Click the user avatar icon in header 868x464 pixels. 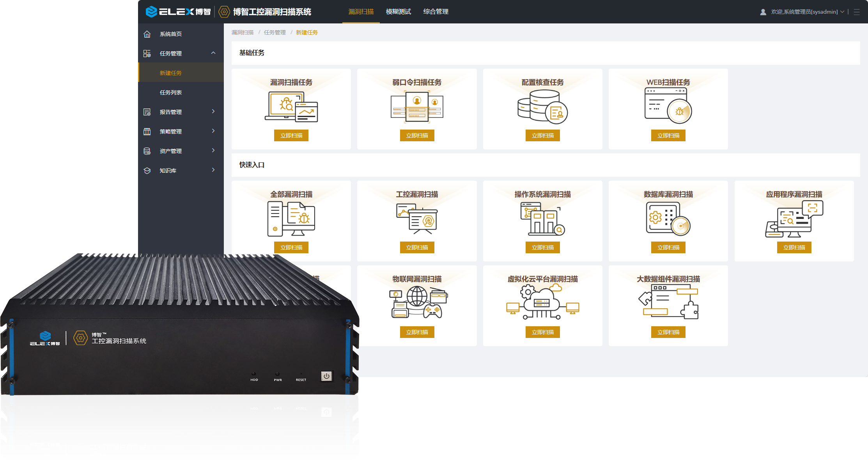coord(763,12)
